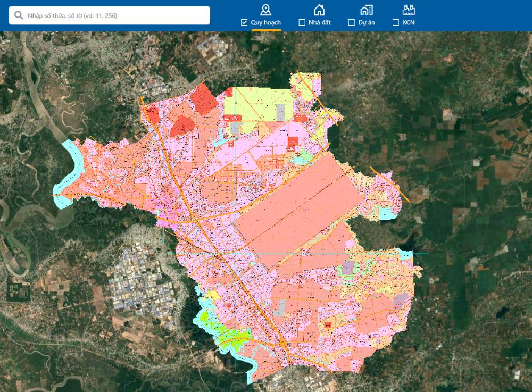The image size is (532, 392).
Task: Tick the Dự án checkbox
Action: [352, 22]
